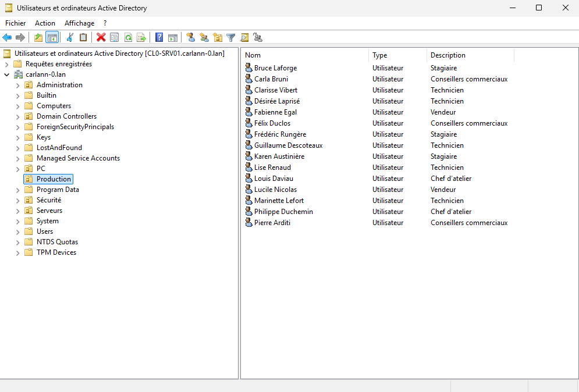Click the carlann-0.lan domain icon
The image size is (579, 392).
(x=18, y=74)
